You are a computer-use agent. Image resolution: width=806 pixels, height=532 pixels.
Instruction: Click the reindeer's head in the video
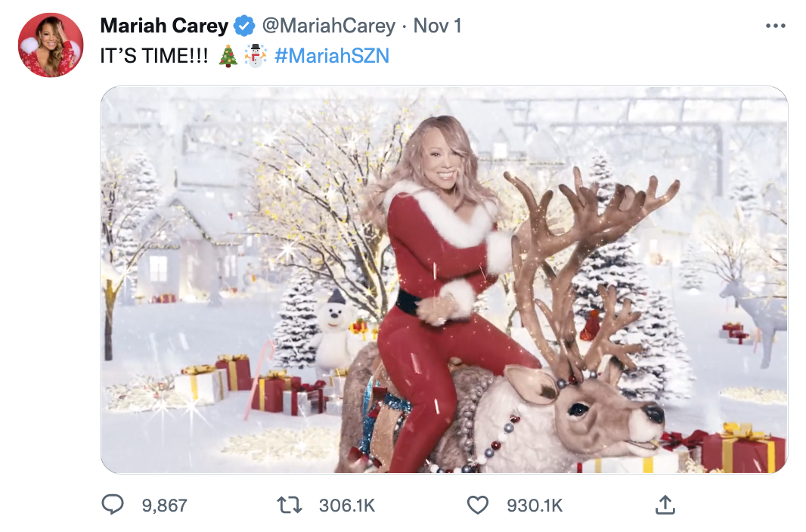(x=597, y=416)
